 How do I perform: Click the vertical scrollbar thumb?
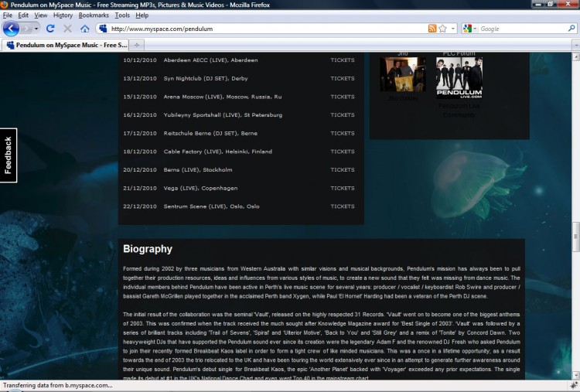coord(576,237)
